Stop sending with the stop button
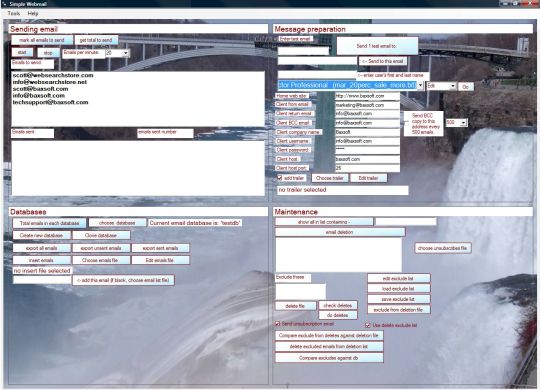This screenshot has height=390, width=540. tap(48, 53)
